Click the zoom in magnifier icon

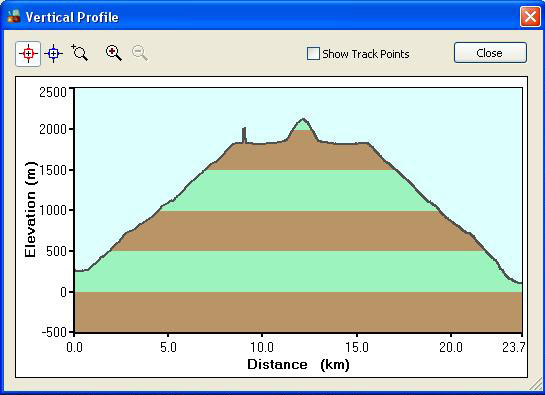pyautogui.click(x=114, y=53)
